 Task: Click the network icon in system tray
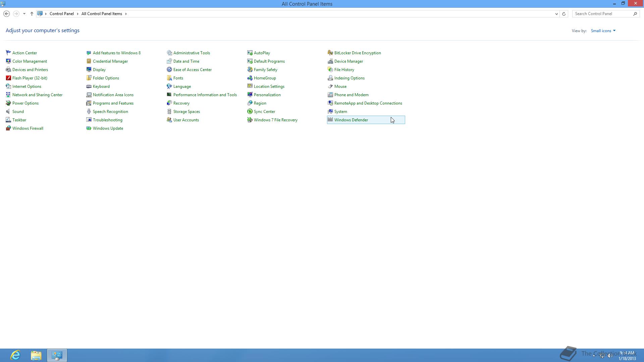[602, 356]
